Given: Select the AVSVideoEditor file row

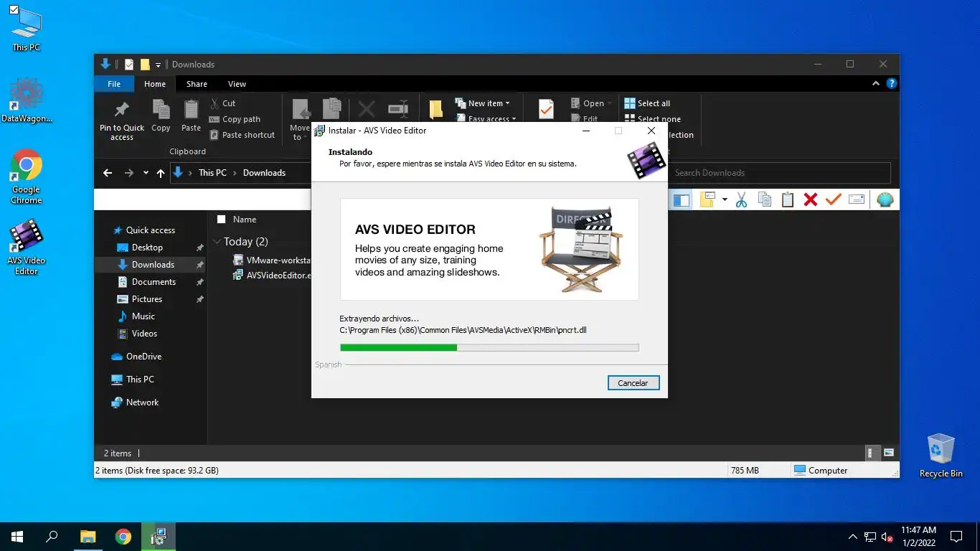Looking at the screenshot, I should coord(272,275).
